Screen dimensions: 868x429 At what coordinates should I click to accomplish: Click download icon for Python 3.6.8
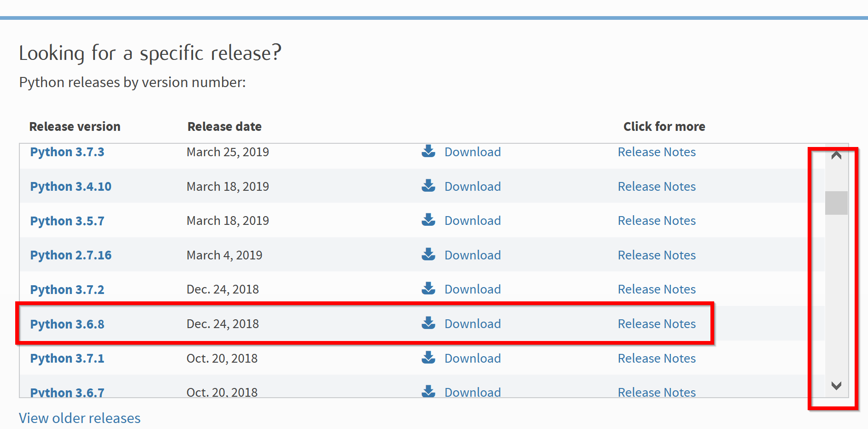[428, 323]
